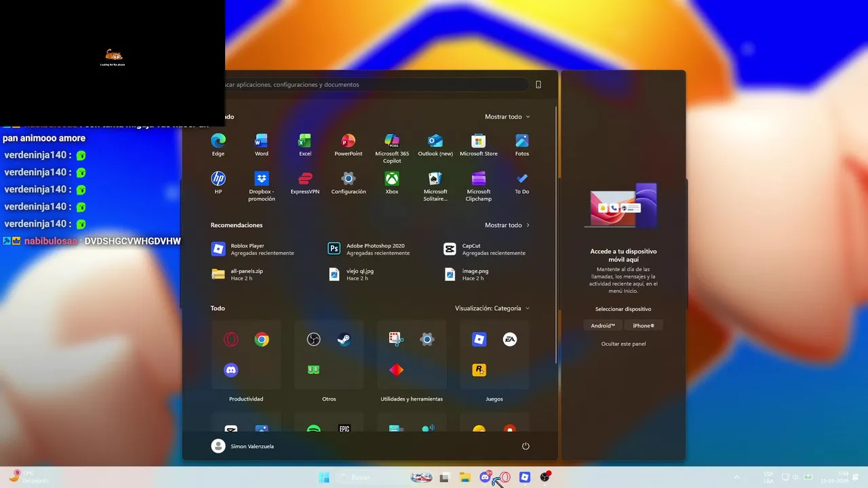The width and height of the screenshot is (868, 488).
Task: Launch Discord from the Productividad folder
Action: point(231,370)
